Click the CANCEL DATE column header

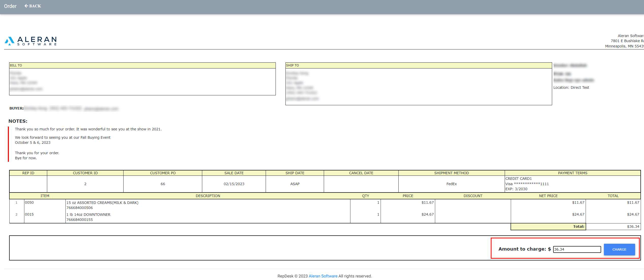click(361, 173)
